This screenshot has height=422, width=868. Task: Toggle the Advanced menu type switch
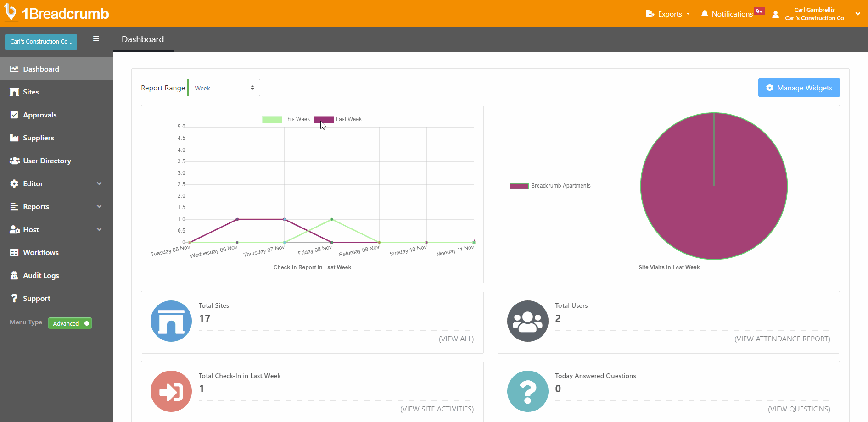tap(70, 323)
